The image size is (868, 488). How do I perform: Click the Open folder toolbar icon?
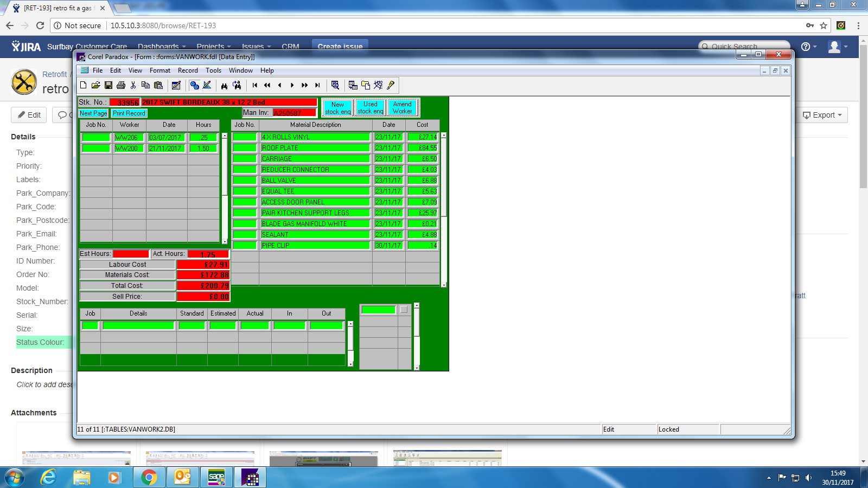[96, 85]
